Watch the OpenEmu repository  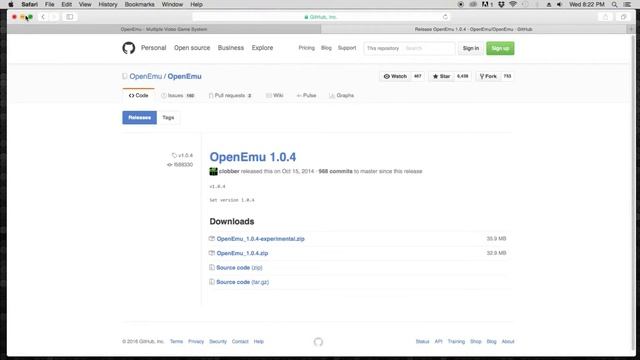point(395,76)
